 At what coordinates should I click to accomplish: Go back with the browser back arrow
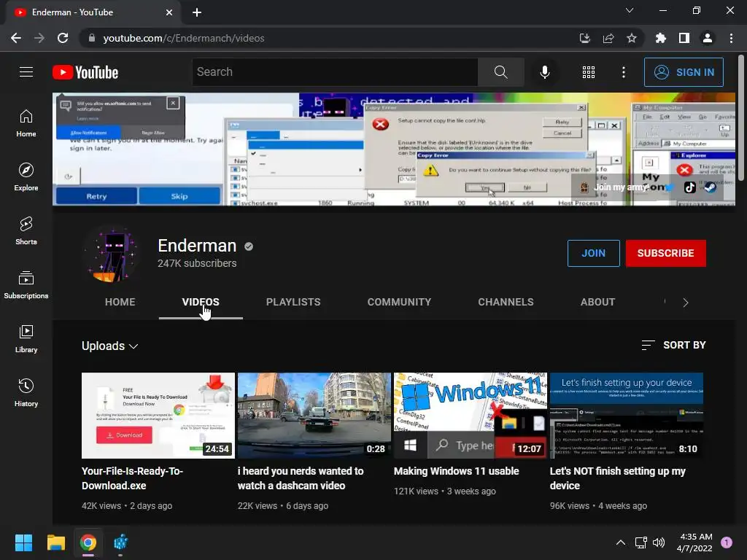click(x=16, y=38)
